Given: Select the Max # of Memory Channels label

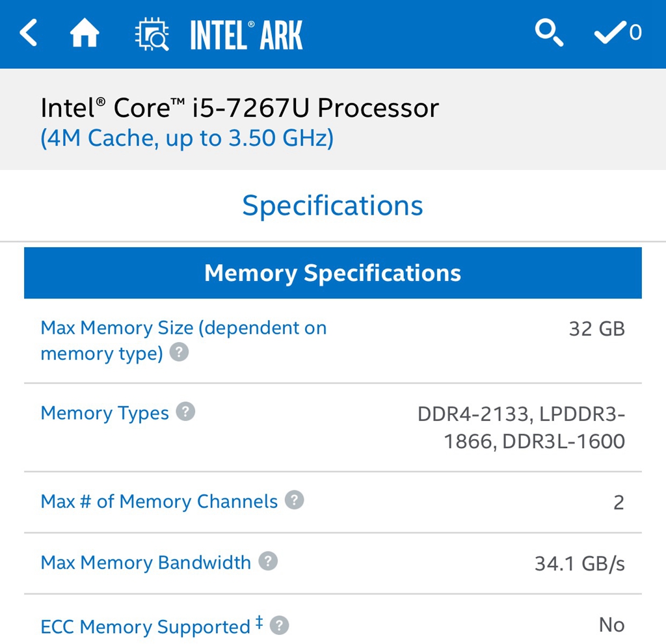Looking at the screenshot, I should pyautogui.click(x=159, y=502).
